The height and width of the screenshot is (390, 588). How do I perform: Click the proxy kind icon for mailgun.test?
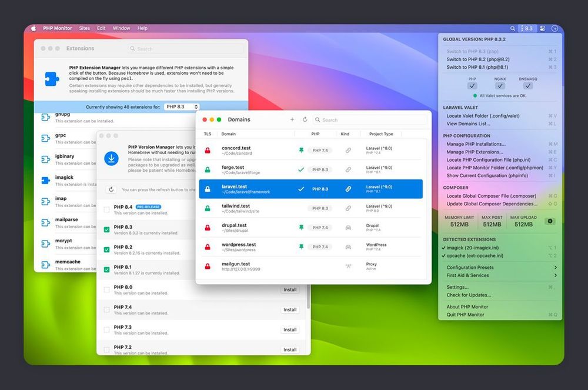pos(348,266)
